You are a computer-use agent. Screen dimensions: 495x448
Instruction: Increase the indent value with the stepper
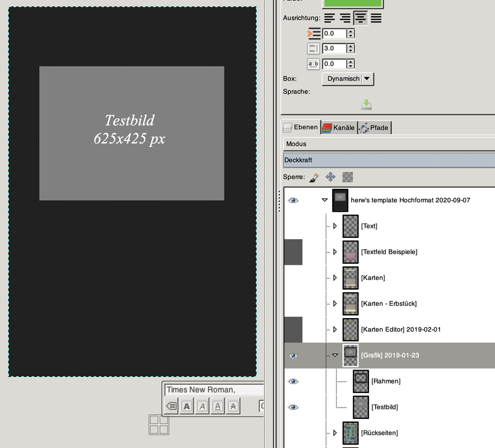pyautogui.click(x=351, y=31)
